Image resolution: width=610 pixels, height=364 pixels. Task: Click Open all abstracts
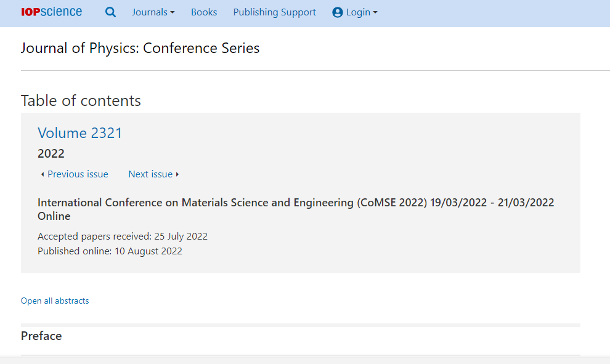click(55, 301)
